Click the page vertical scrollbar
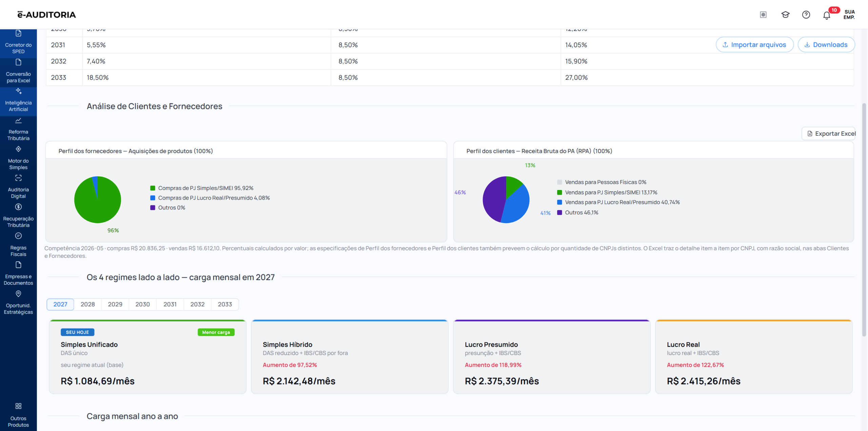The height and width of the screenshot is (431, 868). point(864,220)
